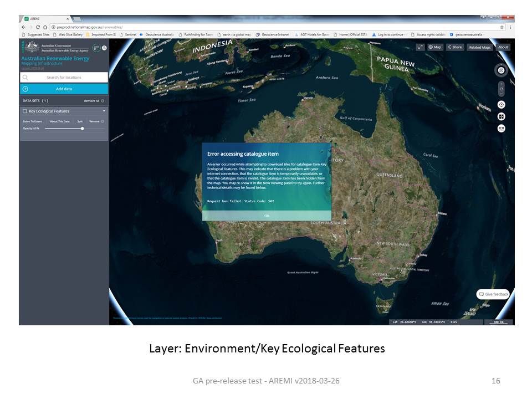Go back with the browser back arrow
This screenshot has width=532, height=399.
tap(23, 27)
